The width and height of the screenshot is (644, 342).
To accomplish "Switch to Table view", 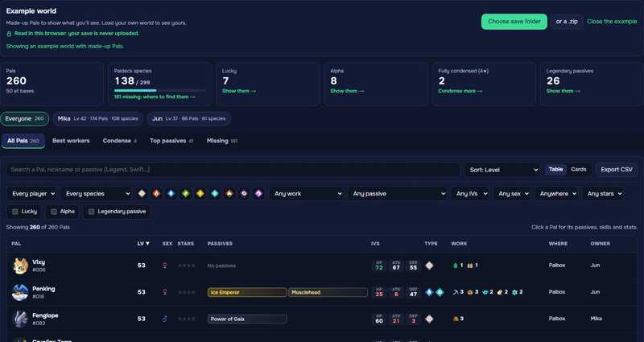I will [x=555, y=169].
